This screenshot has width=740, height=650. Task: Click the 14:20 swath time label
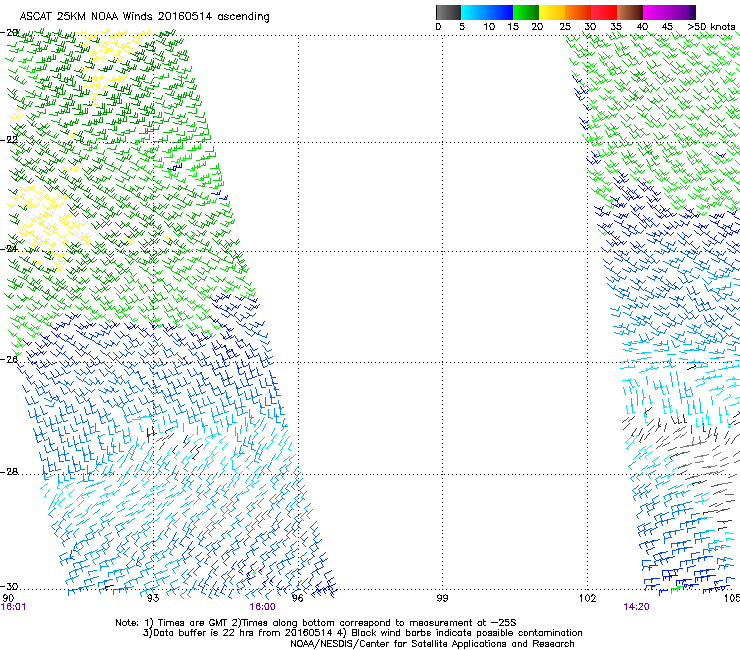(636, 607)
